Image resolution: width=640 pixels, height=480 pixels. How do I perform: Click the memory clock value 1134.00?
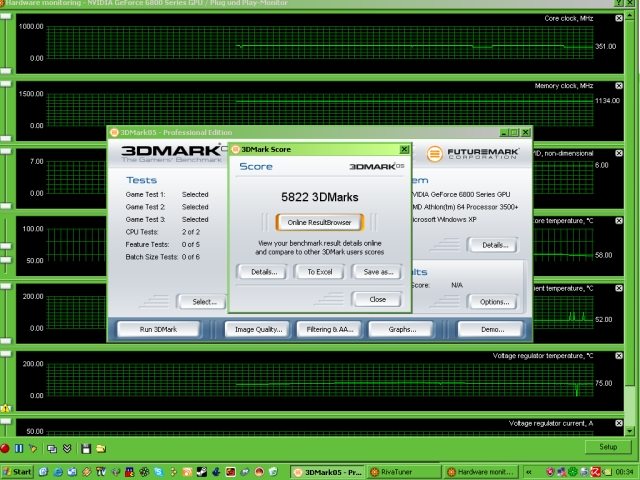[x=607, y=100]
